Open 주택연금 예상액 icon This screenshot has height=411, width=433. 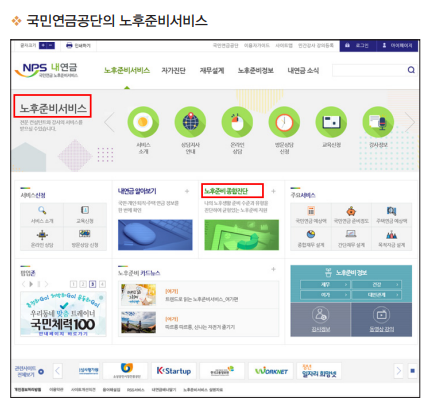click(391, 211)
